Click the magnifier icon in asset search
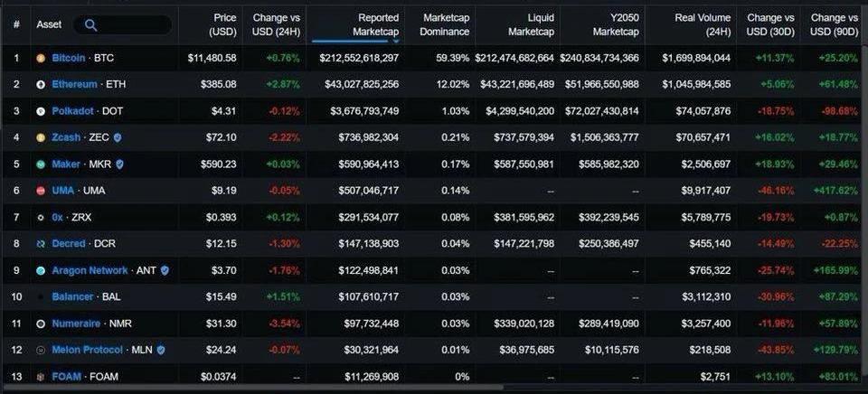 click(x=90, y=25)
